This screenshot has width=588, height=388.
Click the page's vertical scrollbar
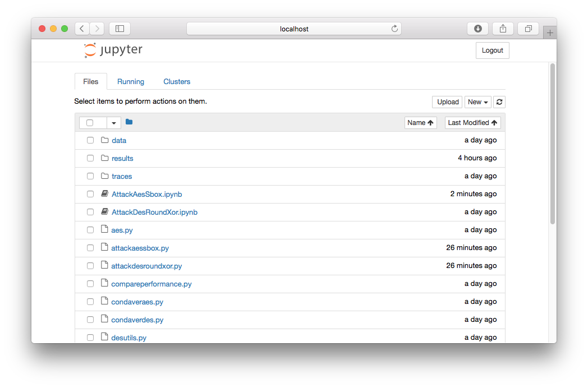pyautogui.click(x=552, y=144)
